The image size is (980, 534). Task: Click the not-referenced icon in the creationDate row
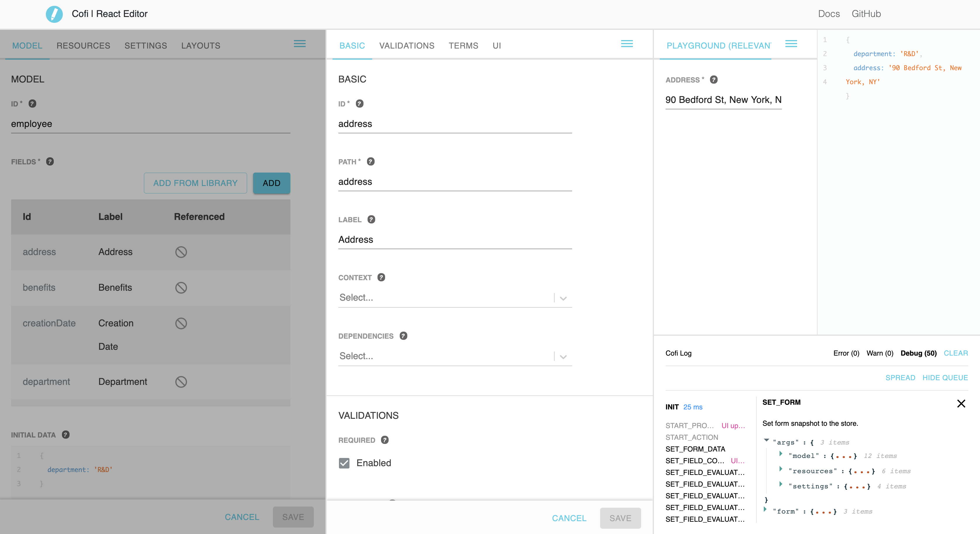click(181, 323)
